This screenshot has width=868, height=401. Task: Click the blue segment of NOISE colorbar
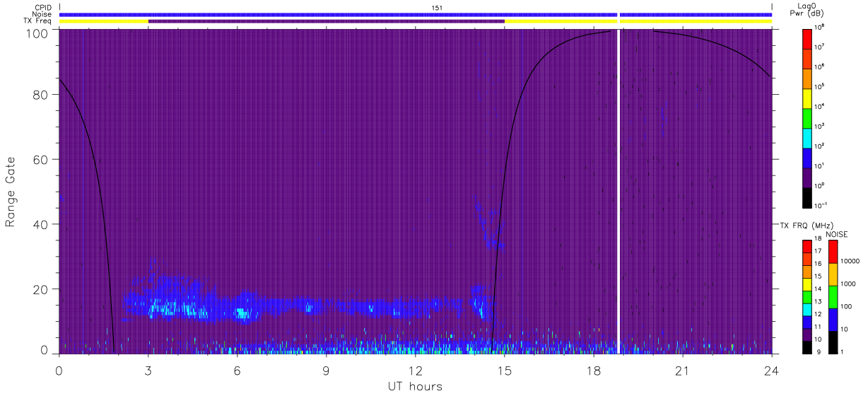(x=833, y=320)
